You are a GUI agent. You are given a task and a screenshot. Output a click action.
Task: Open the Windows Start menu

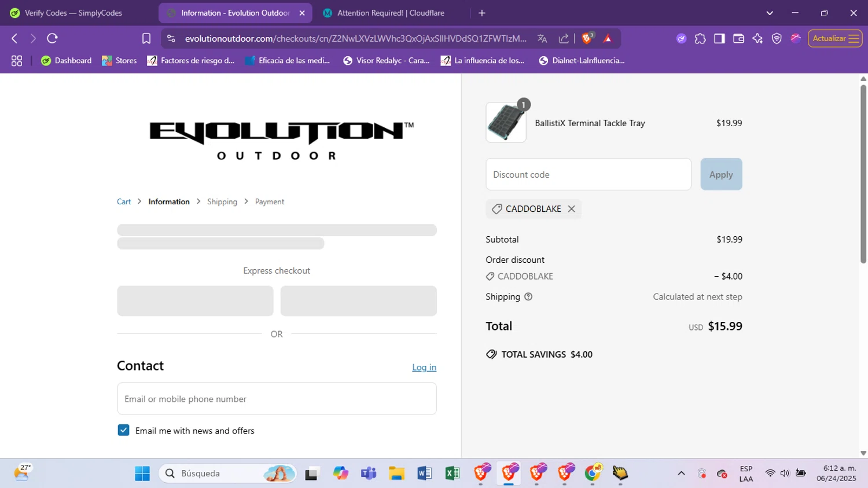coord(142,474)
